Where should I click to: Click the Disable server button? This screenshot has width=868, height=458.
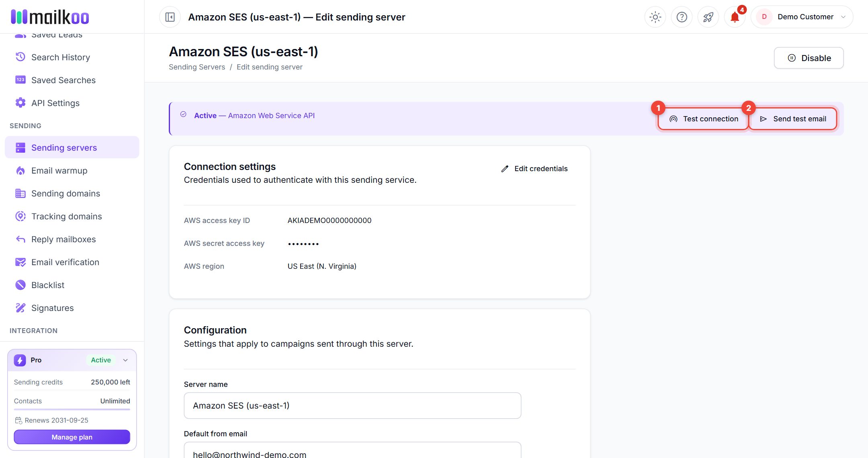[809, 58]
